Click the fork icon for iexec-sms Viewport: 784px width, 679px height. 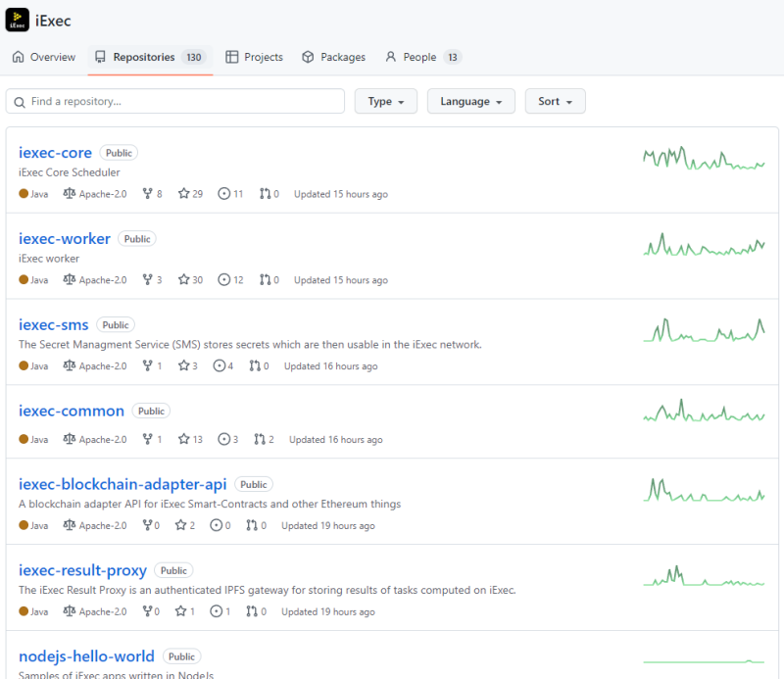point(148,365)
